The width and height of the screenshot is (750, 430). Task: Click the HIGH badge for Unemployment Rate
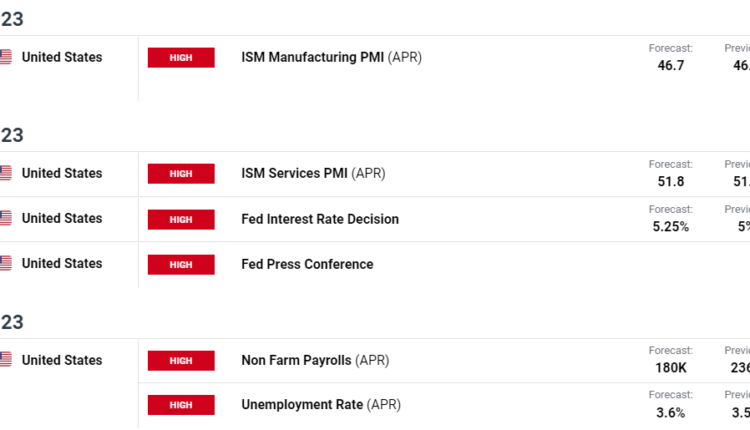181,405
